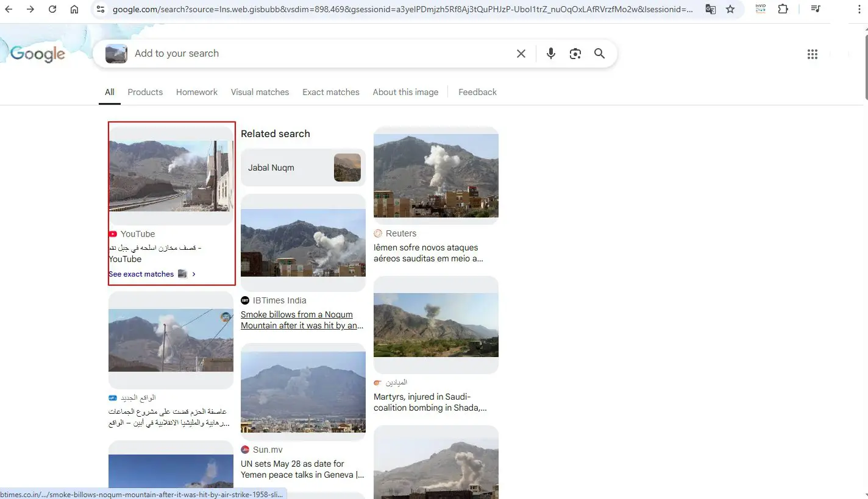Go to browser home page icon

[x=74, y=9]
